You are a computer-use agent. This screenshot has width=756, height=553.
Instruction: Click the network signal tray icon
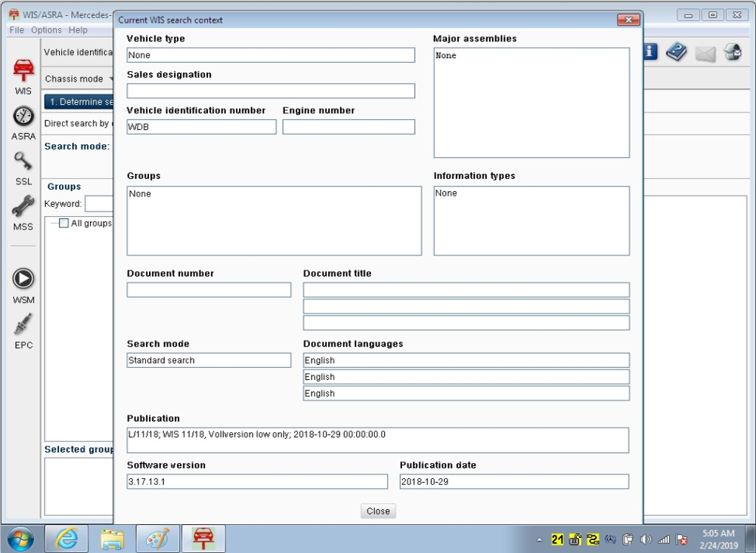coord(664,539)
